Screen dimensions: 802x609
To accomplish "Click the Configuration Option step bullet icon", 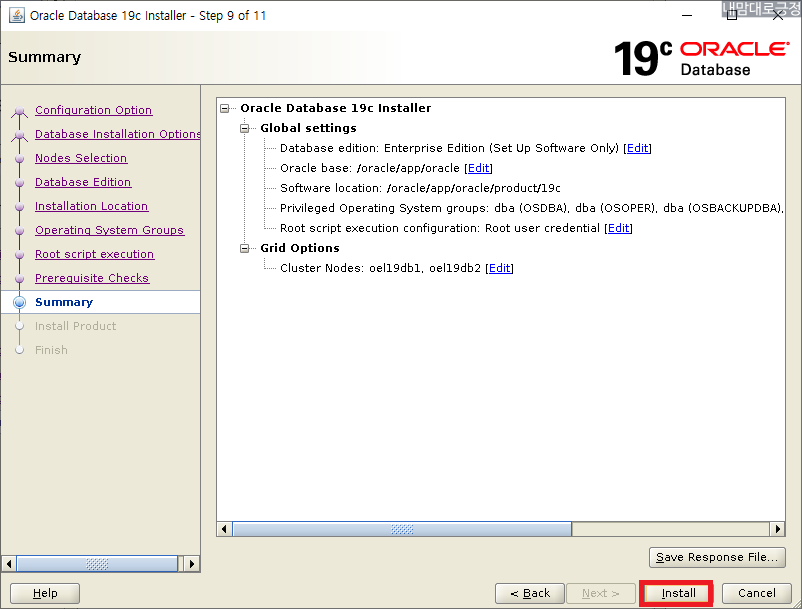I will [19, 110].
